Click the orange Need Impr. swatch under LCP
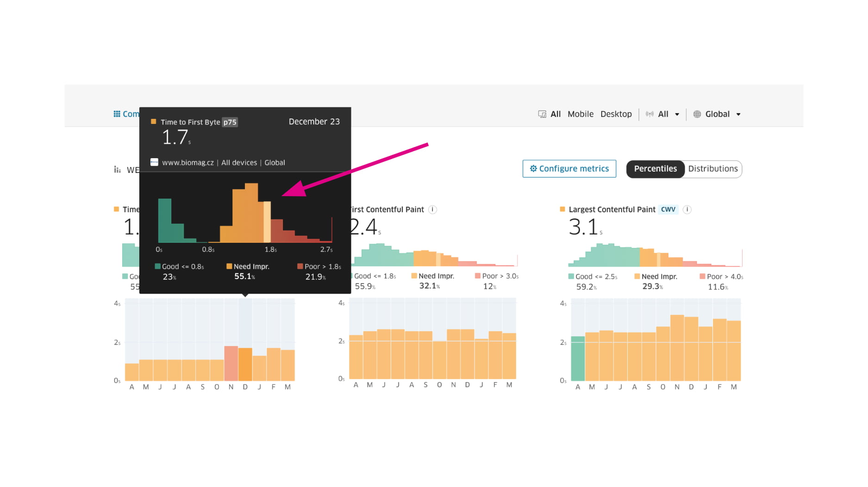This screenshot has height=487, width=868. (637, 277)
